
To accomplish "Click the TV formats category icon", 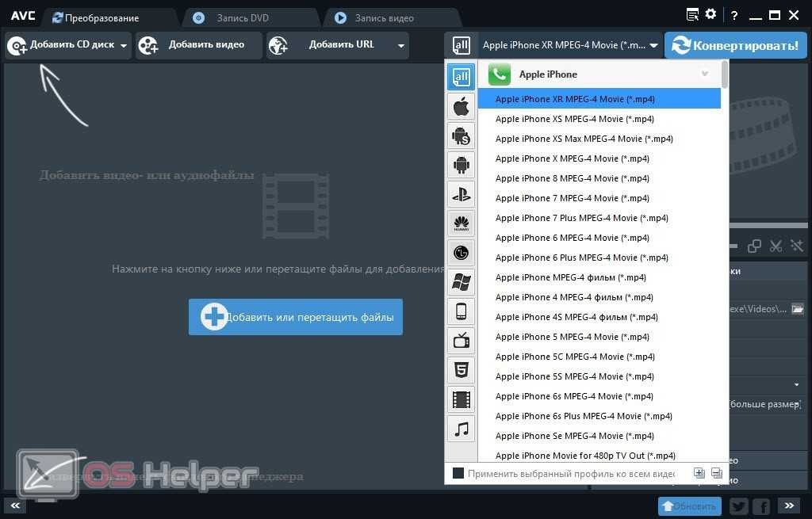I will click(461, 341).
